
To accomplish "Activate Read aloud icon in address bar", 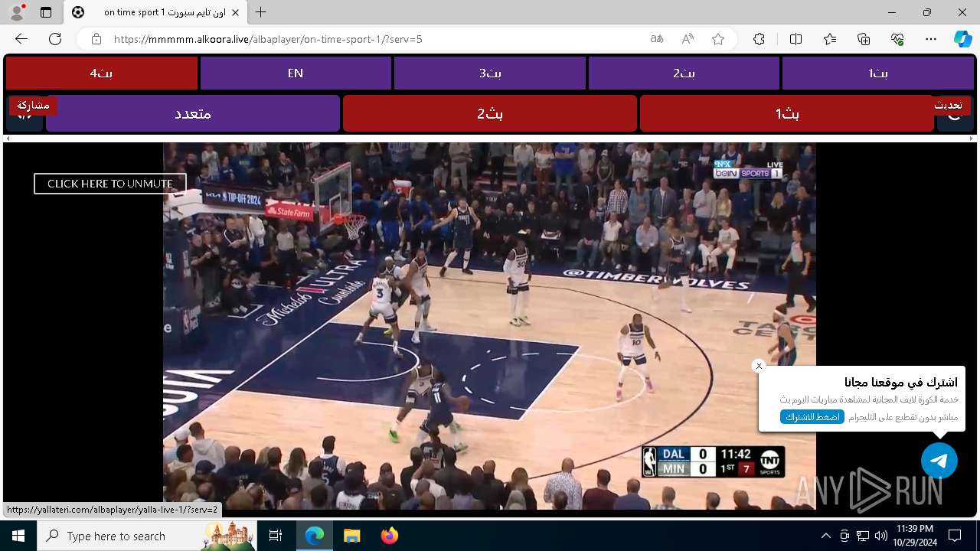I will point(688,39).
